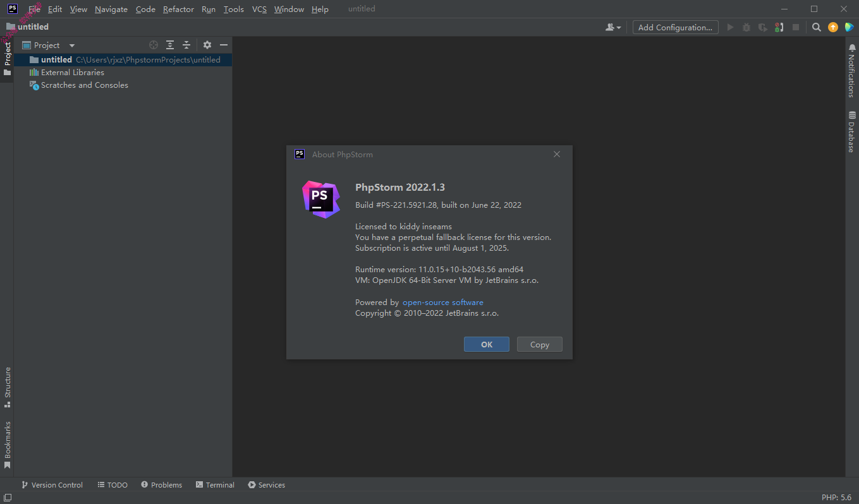Open the Services tool window

click(x=267, y=485)
